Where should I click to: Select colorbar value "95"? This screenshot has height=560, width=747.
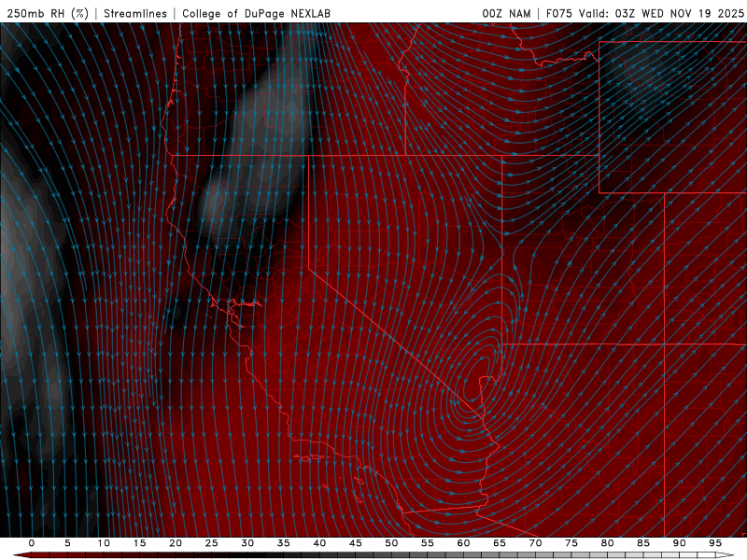click(715, 543)
